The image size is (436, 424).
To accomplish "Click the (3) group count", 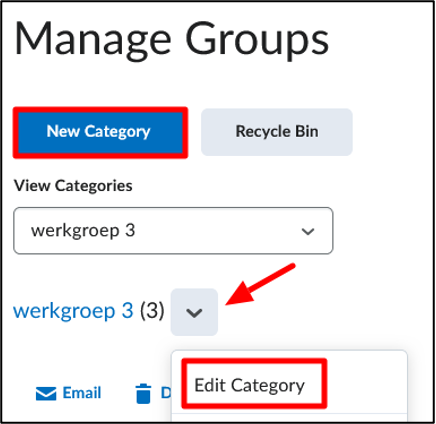I will click(152, 311).
